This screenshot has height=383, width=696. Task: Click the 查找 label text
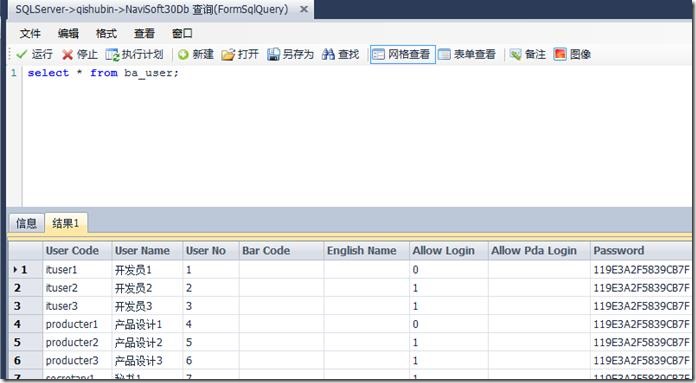click(x=348, y=55)
